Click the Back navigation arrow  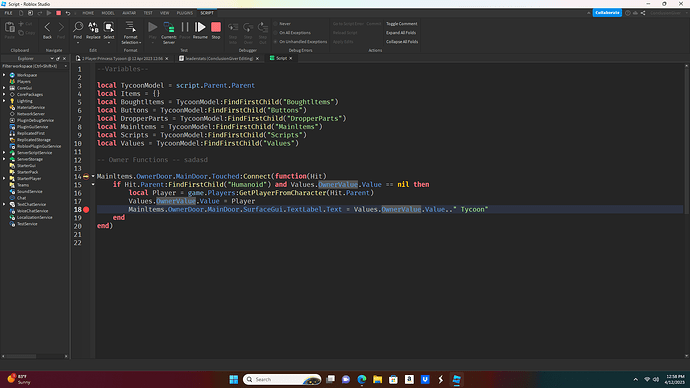(x=47, y=30)
